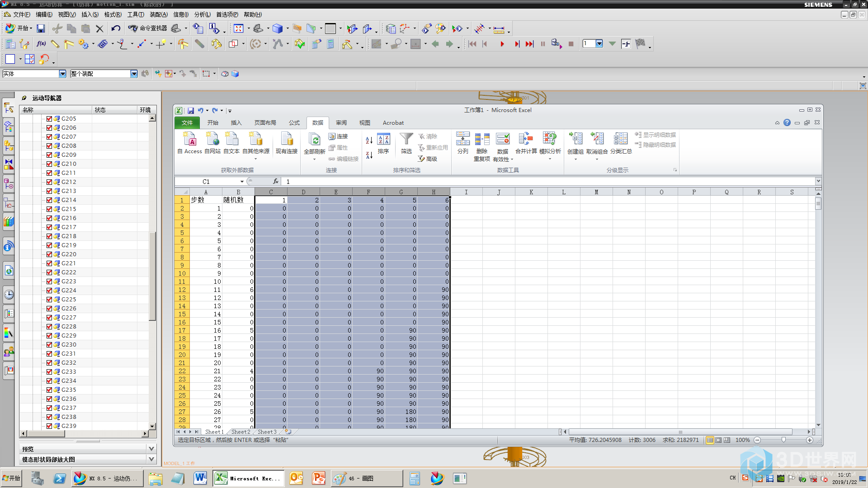Click Excel Filter funnel icon
868x488 pixels.
coord(406,143)
